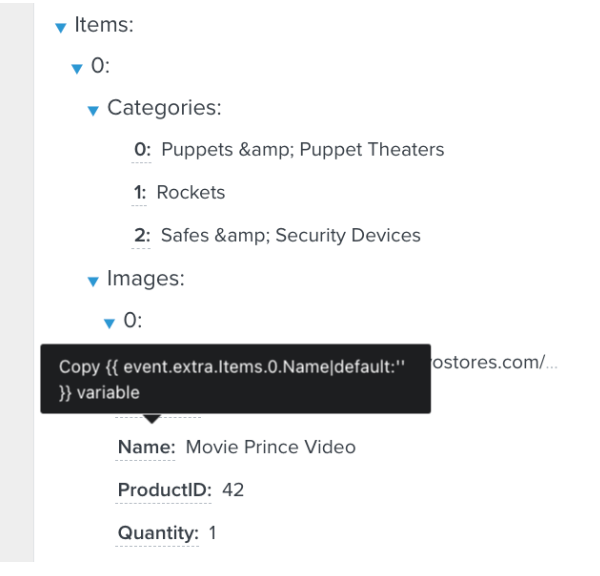The image size is (600, 576).
Task: Click the Copy variable tooltip
Action: click(235, 379)
